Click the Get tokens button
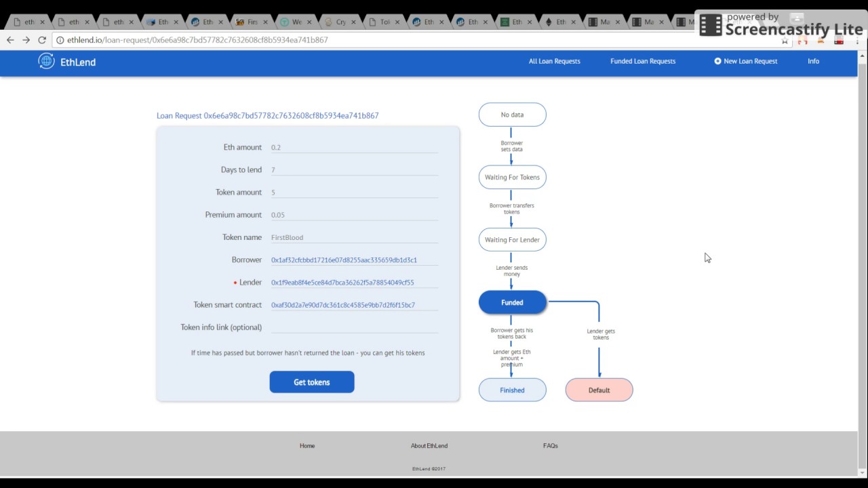 point(312,382)
